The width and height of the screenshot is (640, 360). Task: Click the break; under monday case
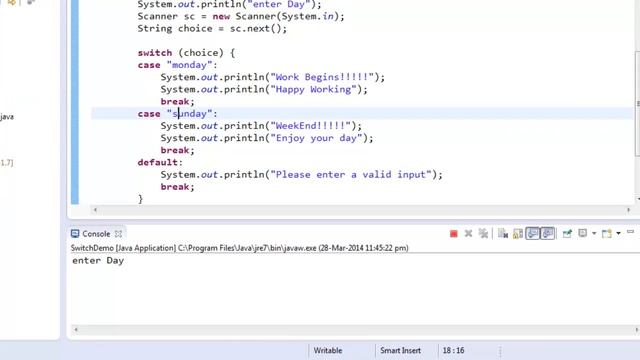coord(178,102)
